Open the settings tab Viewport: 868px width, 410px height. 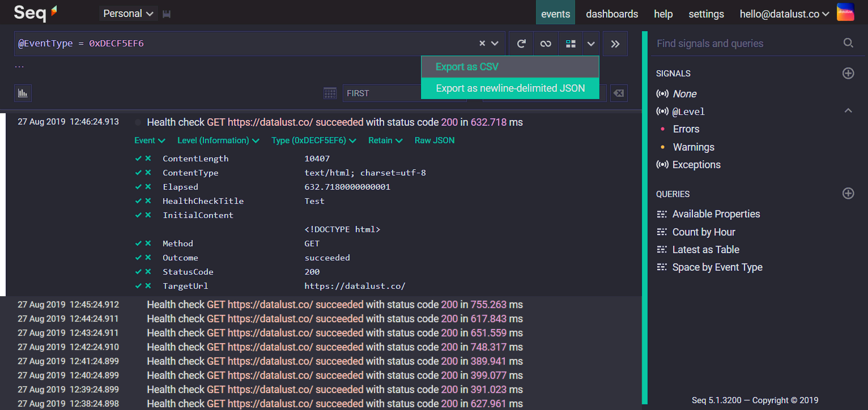(706, 14)
